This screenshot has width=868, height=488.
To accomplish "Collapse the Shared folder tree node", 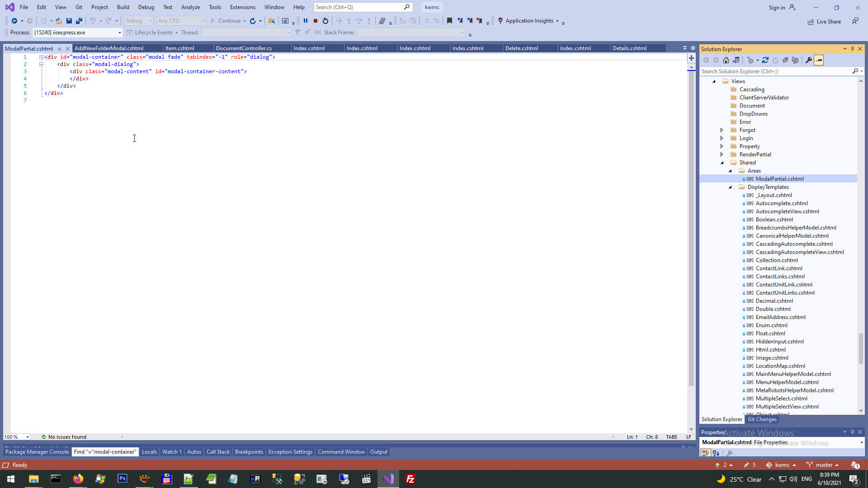I will point(722,163).
